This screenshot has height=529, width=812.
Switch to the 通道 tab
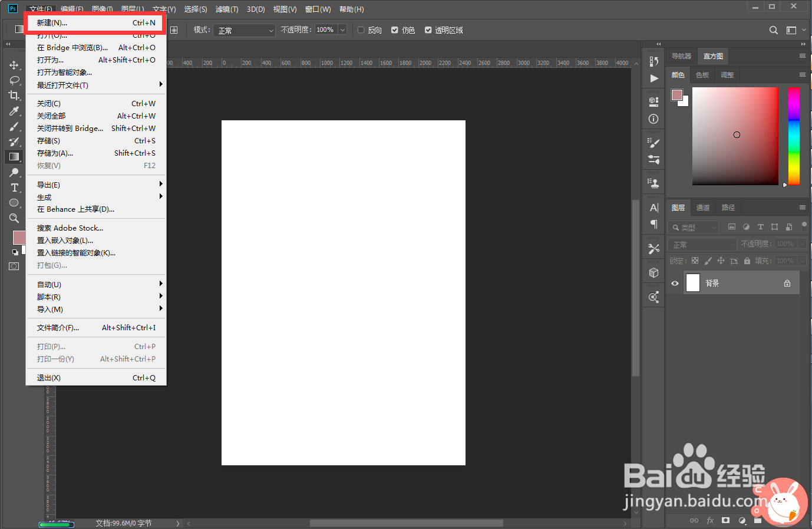(x=702, y=208)
